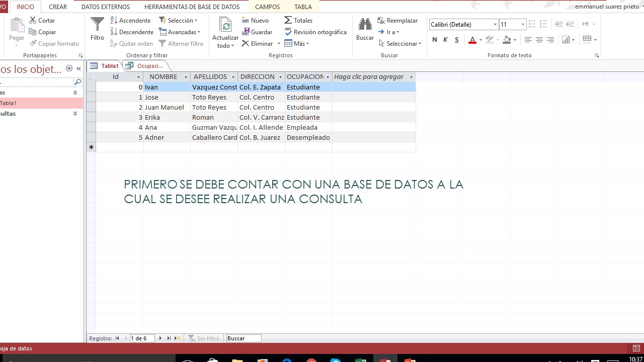This screenshot has width=644, height=362.
Task: Apply the Filtro tool
Action: [x=96, y=30]
